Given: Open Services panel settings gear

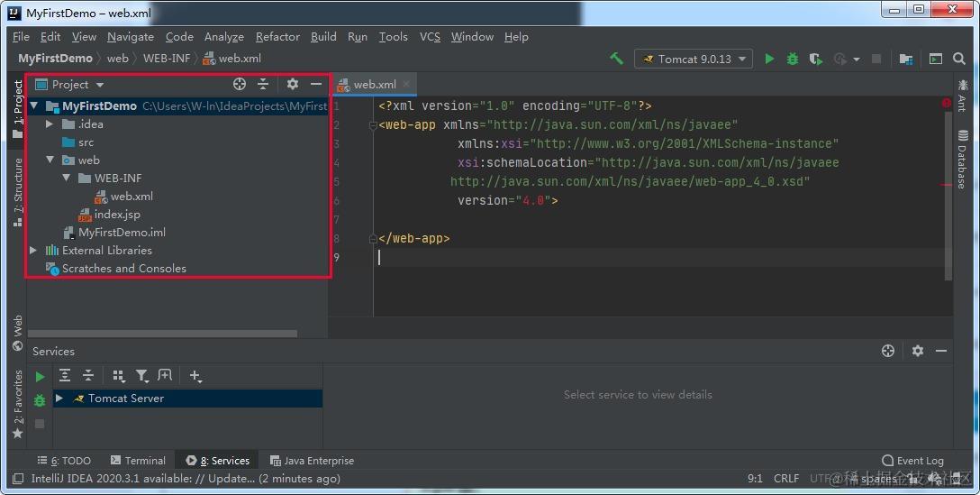Looking at the screenshot, I should [x=918, y=351].
